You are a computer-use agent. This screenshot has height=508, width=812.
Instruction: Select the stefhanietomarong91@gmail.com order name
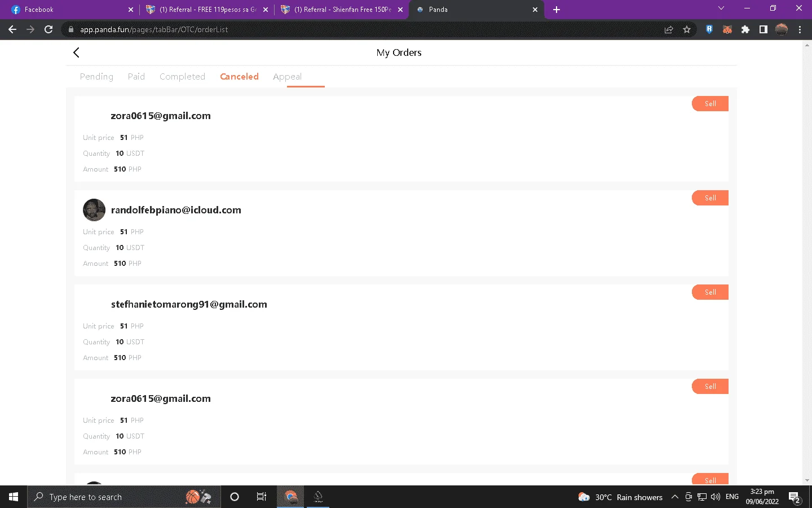[x=189, y=304]
